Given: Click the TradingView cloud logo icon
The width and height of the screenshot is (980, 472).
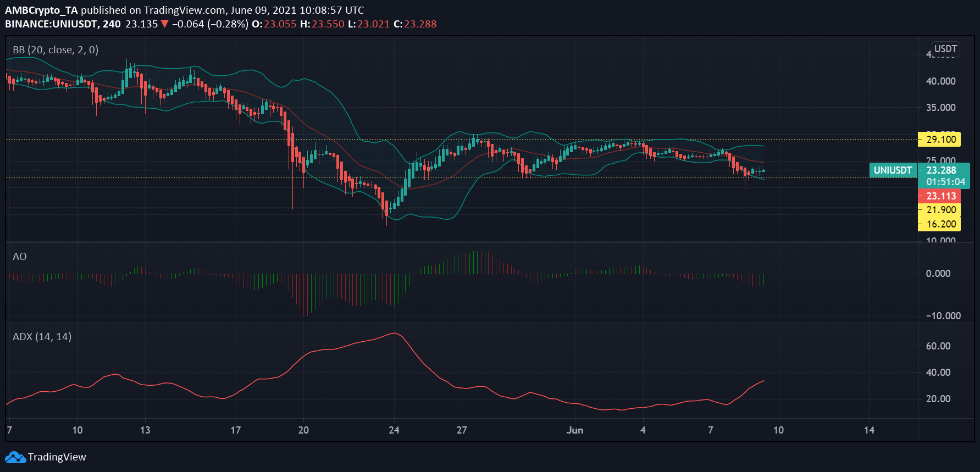Looking at the screenshot, I should [x=15, y=457].
